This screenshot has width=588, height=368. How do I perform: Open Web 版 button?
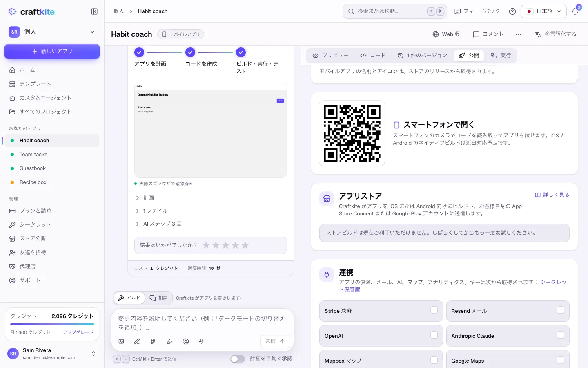pos(446,34)
